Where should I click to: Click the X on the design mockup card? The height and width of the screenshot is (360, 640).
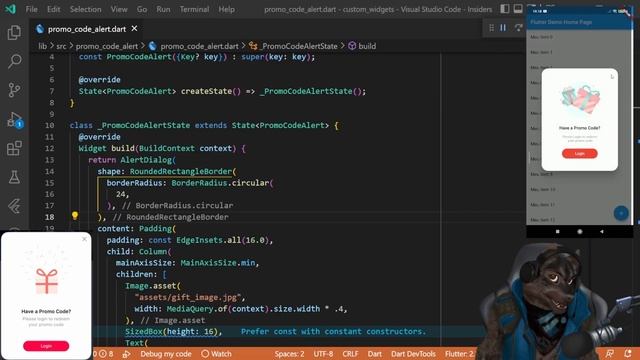[x=84, y=239]
